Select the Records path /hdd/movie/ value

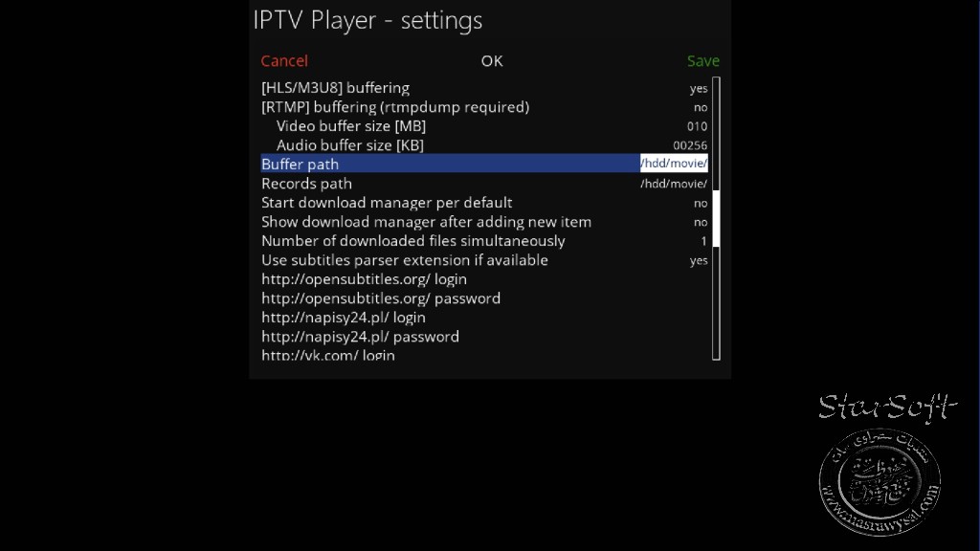click(674, 184)
